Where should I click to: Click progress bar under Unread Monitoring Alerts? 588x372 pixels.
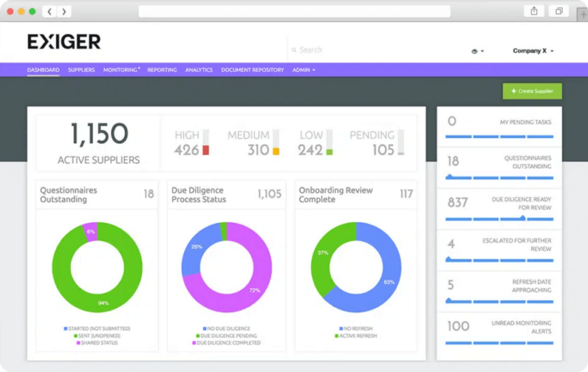click(499, 343)
